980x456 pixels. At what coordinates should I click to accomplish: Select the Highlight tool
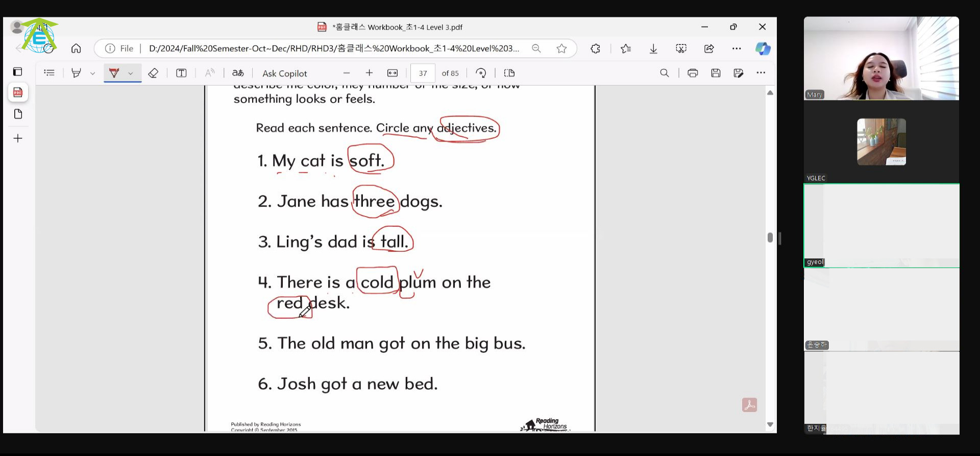(76, 73)
